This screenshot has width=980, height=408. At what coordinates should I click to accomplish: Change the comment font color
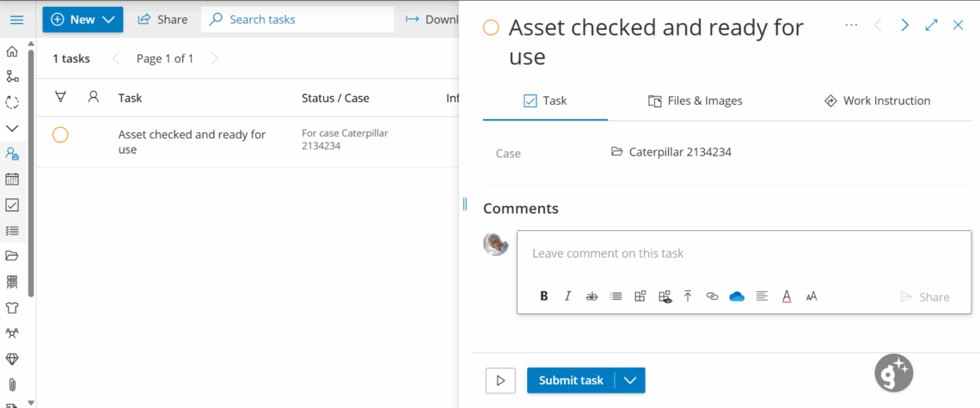[786, 296]
